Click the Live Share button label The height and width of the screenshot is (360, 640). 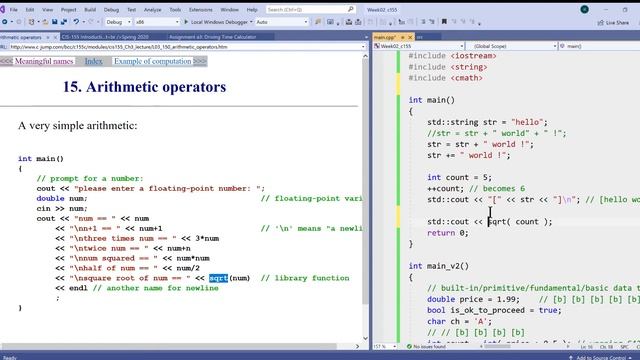pyautogui.click(x=617, y=23)
